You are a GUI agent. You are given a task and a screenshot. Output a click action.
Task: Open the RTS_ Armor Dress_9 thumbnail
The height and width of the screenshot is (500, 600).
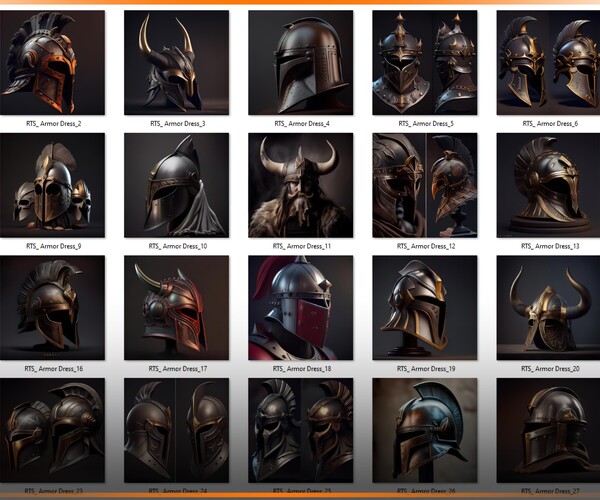coord(52,185)
